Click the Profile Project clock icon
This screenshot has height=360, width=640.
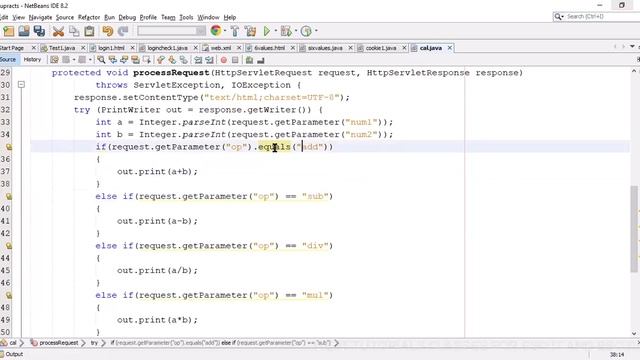coord(306,31)
